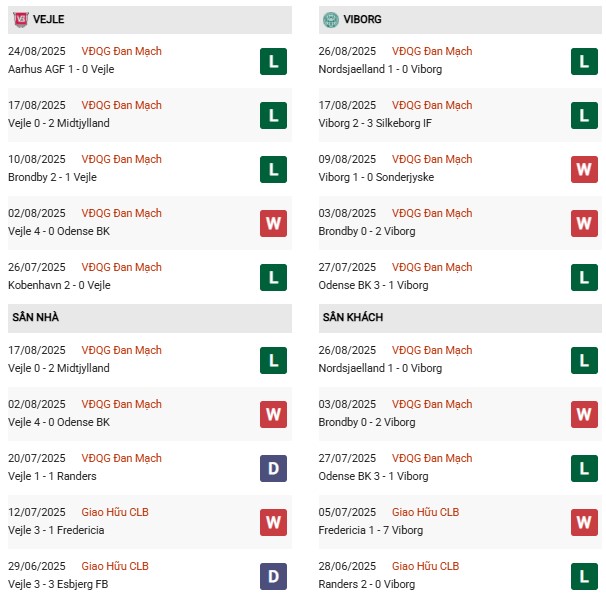Open VĐQG Đan Mạch link for 24/08/2025 match
606x599 pixels.
tap(123, 51)
